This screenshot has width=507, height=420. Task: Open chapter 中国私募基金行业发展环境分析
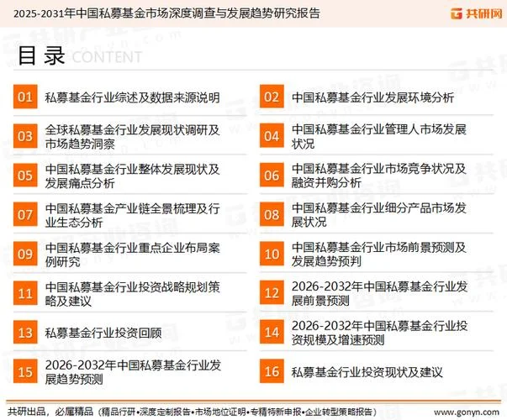point(372,97)
